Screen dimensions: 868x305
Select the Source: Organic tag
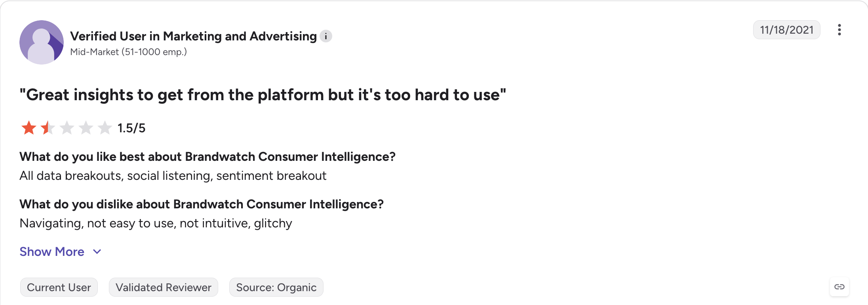(x=276, y=287)
